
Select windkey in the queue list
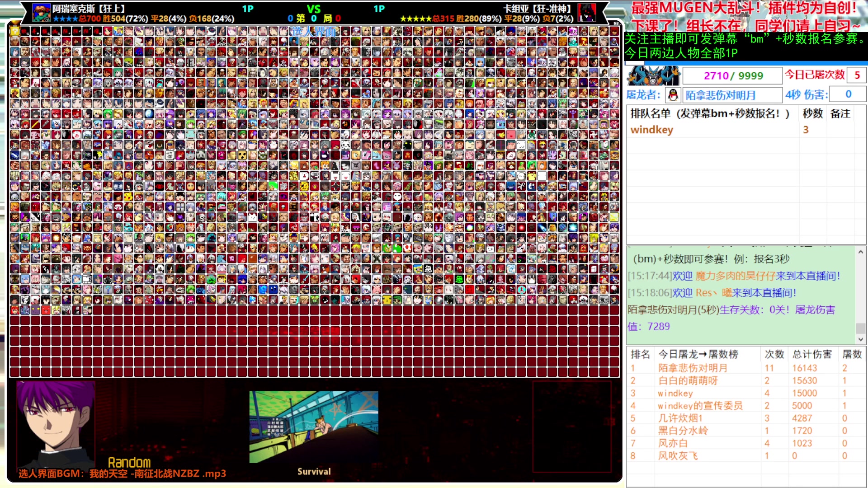coord(651,130)
